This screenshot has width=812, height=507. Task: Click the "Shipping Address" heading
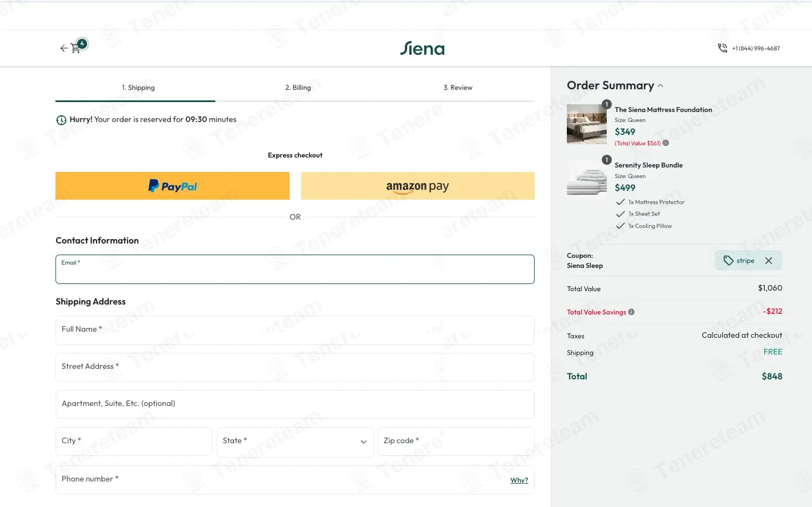[x=90, y=302]
